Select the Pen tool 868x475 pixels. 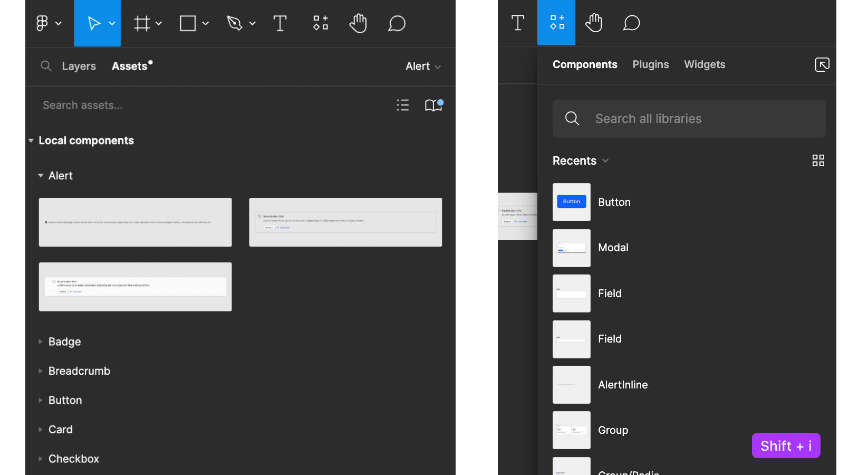pos(234,23)
